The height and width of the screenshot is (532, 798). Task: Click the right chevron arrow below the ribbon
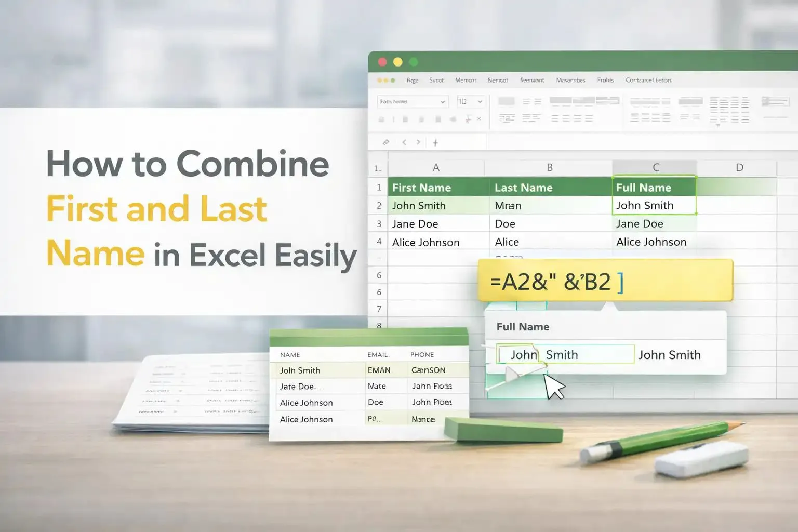[x=418, y=142]
